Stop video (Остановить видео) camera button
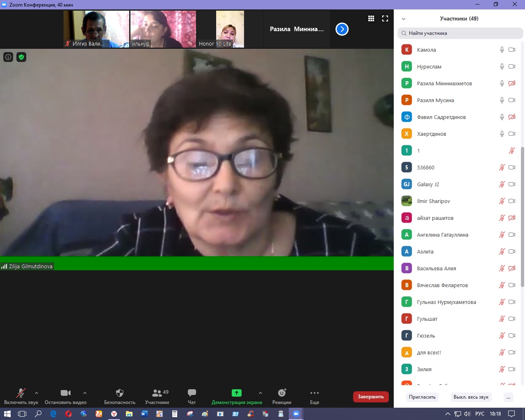525x420 pixels. click(x=65, y=393)
